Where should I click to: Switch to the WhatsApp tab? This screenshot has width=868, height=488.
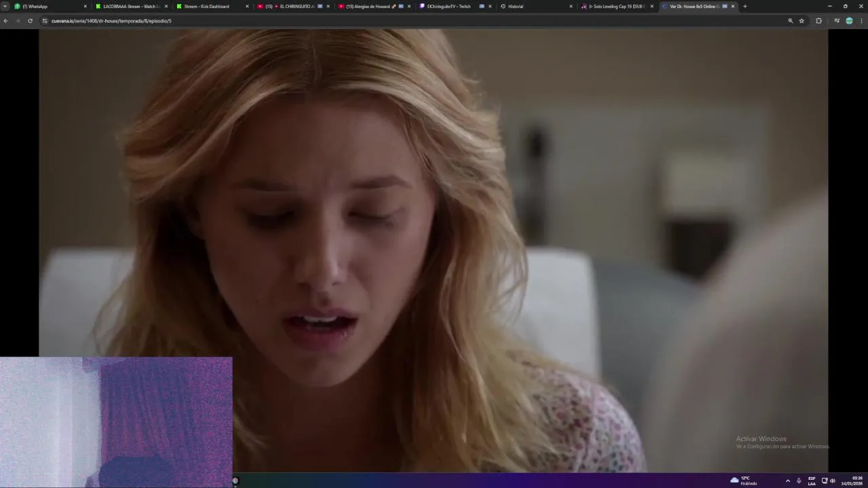[51, 6]
